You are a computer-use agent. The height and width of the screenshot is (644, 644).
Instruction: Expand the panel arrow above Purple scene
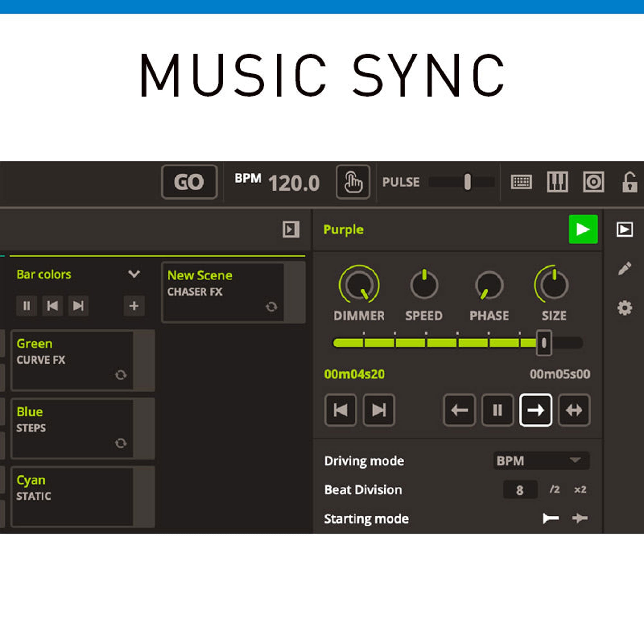(291, 229)
